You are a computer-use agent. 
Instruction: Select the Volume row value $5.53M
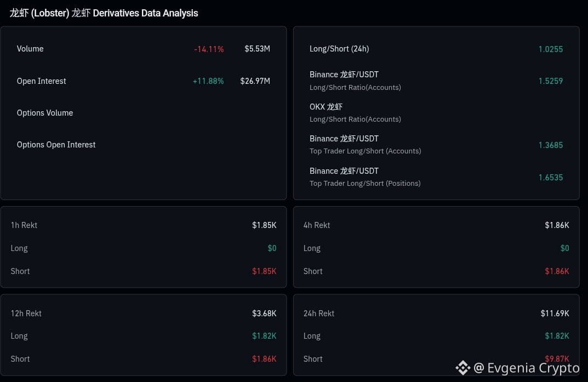257,49
